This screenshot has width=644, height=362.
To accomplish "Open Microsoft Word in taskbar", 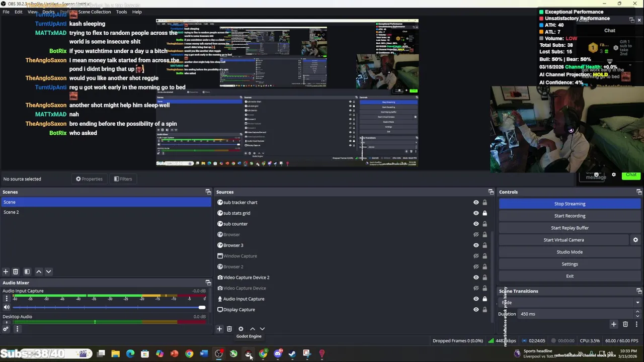I will [x=204, y=354].
